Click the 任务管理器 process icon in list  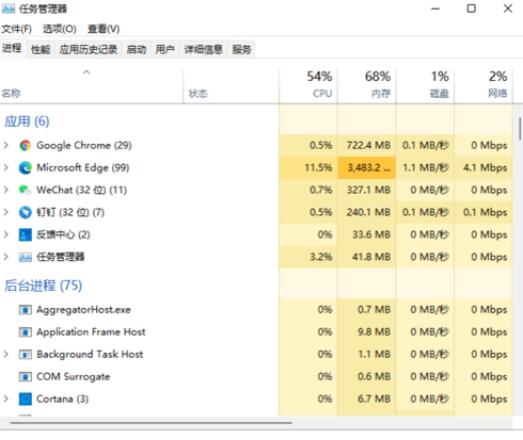25,257
